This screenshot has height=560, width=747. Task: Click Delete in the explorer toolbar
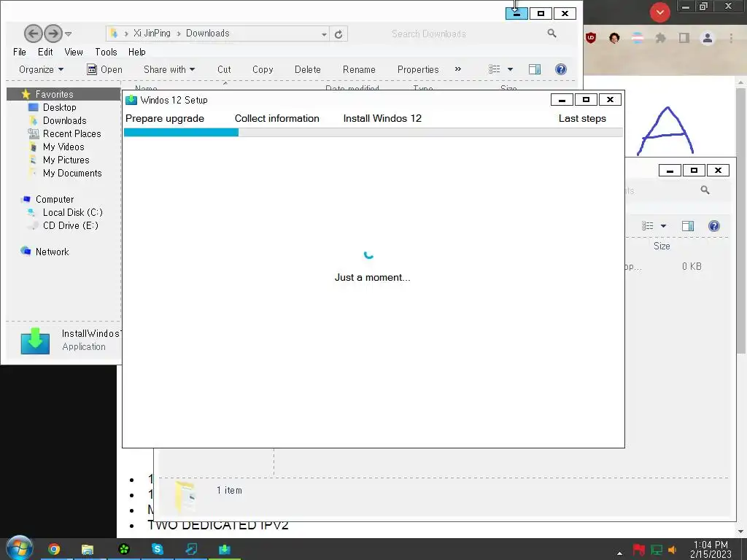[x=307, y=69]
